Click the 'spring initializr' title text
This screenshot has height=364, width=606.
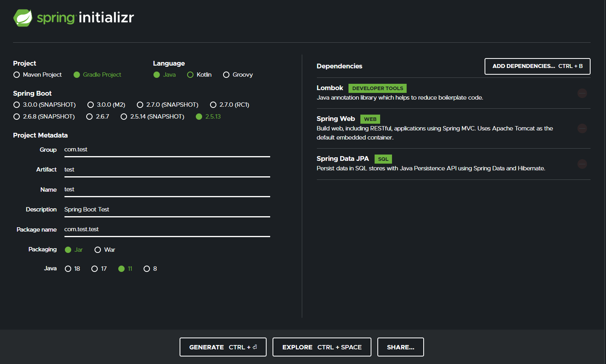click(x=85, y=17)
